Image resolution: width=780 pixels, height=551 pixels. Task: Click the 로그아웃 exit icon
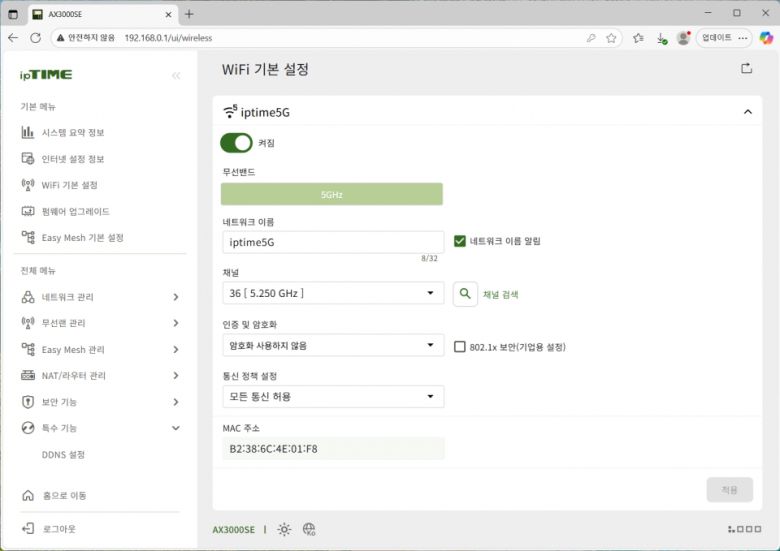28,528
